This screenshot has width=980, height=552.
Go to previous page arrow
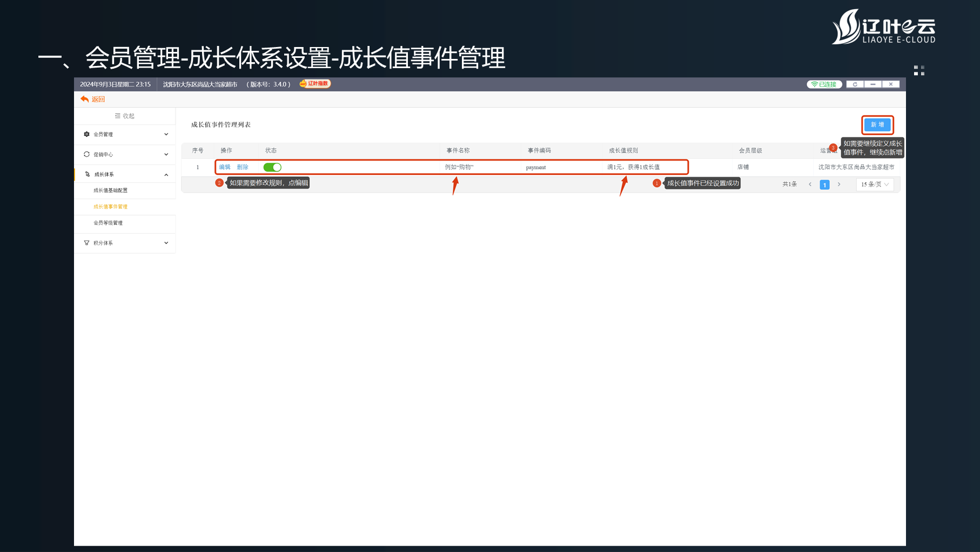point(810,184)
